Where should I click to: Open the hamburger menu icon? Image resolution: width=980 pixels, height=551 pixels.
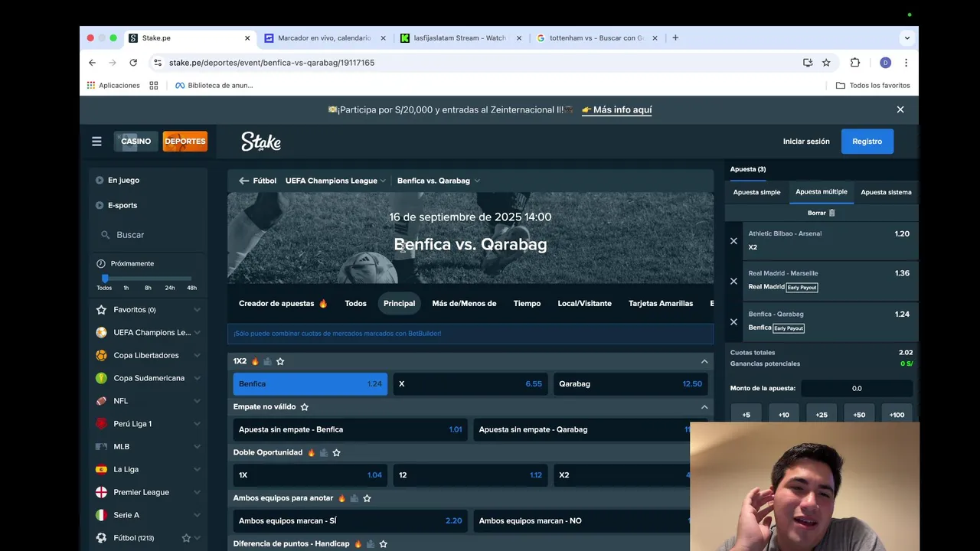point(96,142)
